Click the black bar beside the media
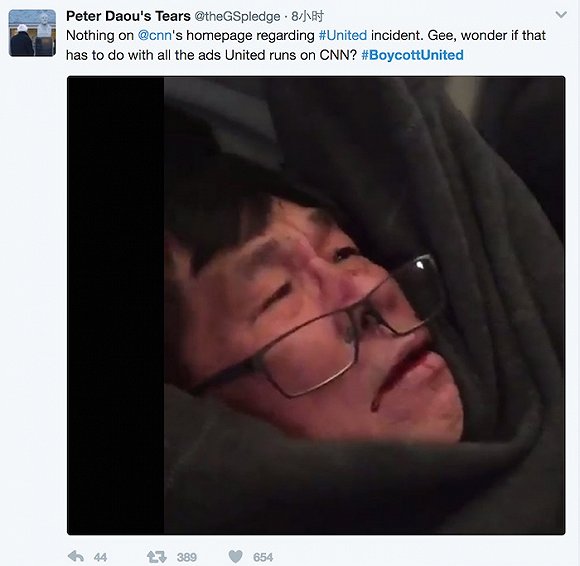Viewport: 580px width, 566px height. click(x=116, y=306)
